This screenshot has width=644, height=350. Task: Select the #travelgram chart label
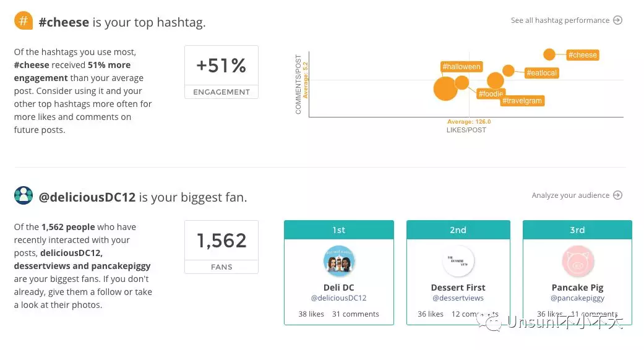click(x=522, y=101)
